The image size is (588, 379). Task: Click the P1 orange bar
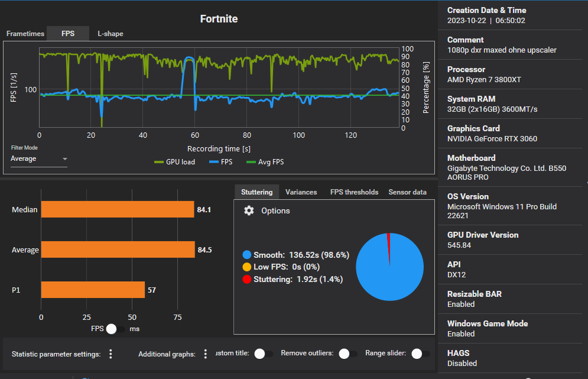click(x=93, y=290)
